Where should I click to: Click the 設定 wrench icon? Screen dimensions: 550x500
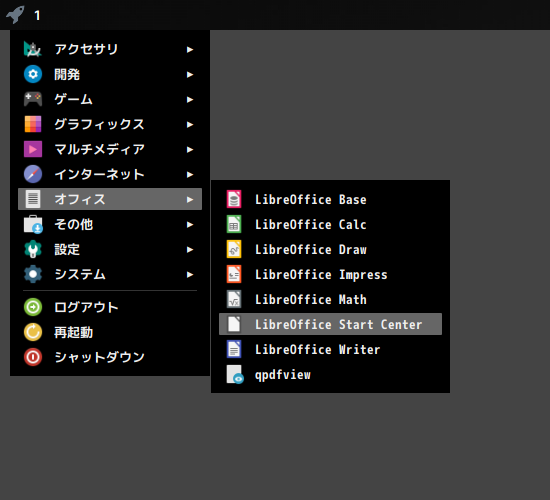(x=33, y=249)
